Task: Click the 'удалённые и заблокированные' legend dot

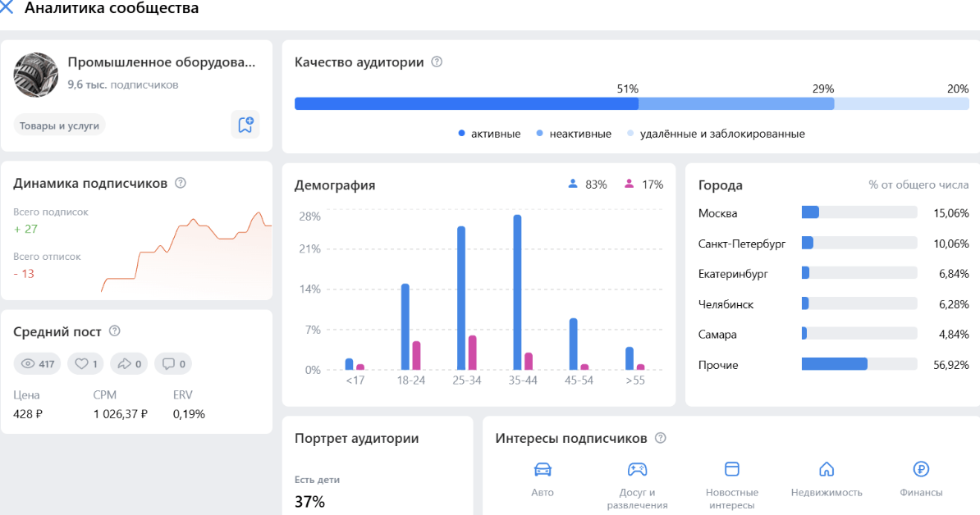Action: [x=630, y=133]
